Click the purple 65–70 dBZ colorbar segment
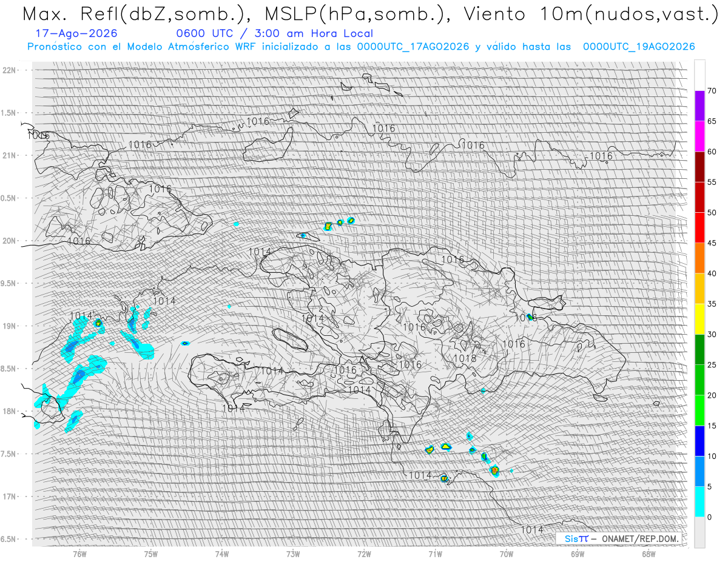This screenshot has height=562, width=728. tap(699, 106)
